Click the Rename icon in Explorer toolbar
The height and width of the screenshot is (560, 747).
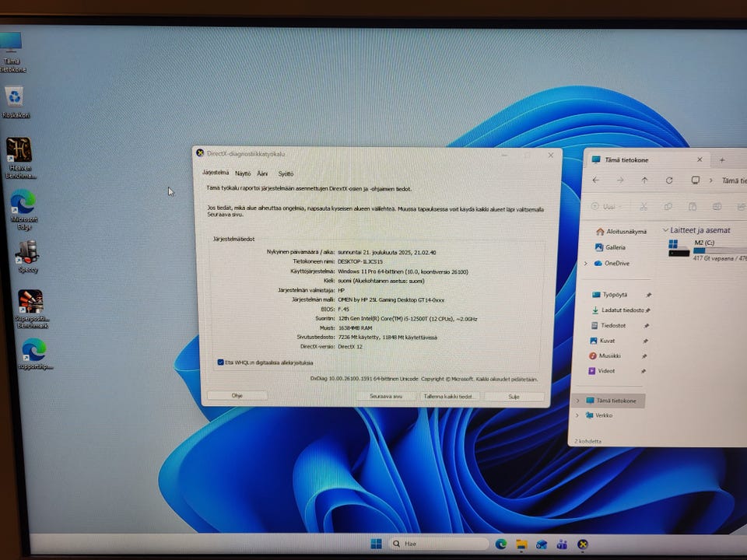pos(717,206)
